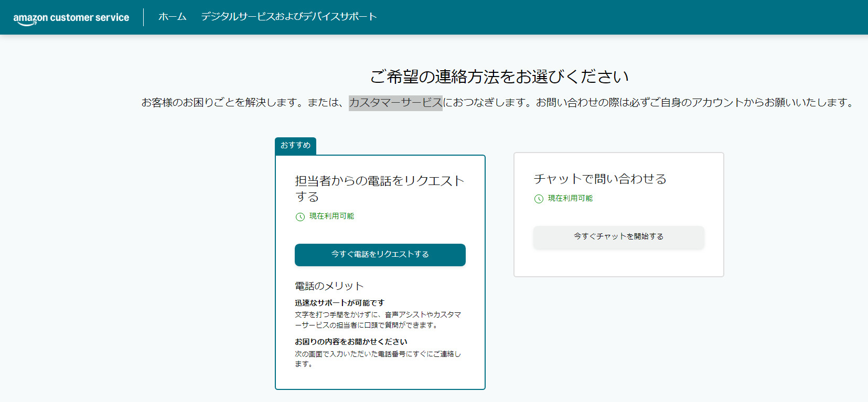The height and width of the screenshot is (402, 868).
Task: Click the amazon customer service logo
Action: click(71, 18)
